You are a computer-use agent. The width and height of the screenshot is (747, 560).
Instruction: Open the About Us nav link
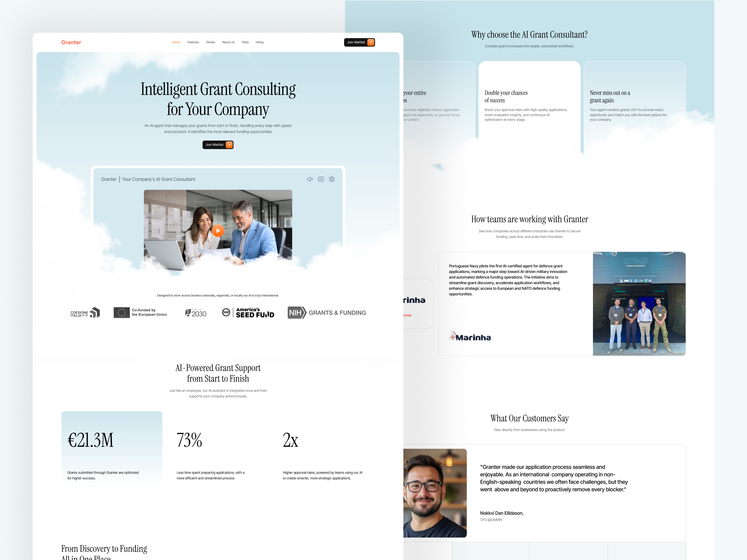228,42
